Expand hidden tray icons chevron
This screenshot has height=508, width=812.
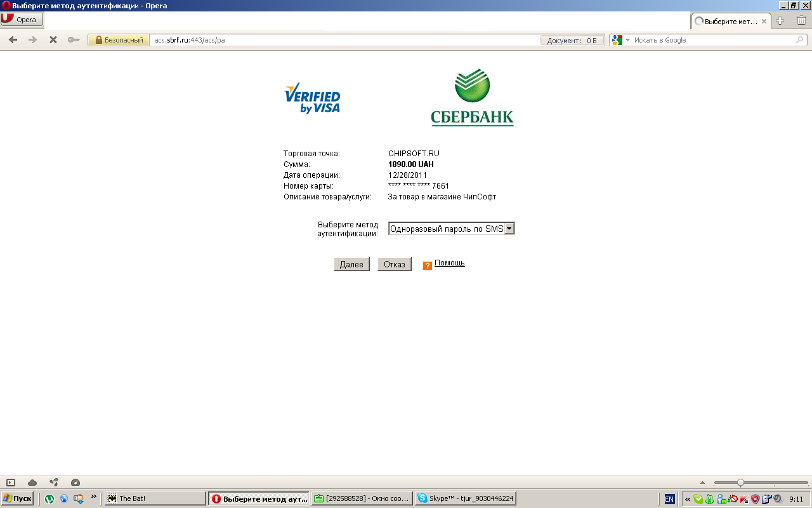(688, 499)
